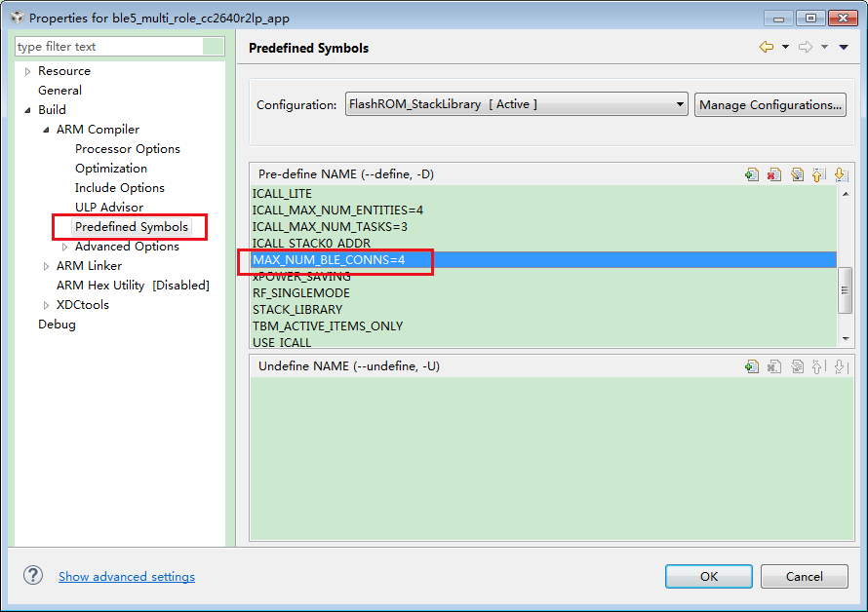Select Optimization settings page
This screenshot has width=868, height=612.
(x=111, y=169)
